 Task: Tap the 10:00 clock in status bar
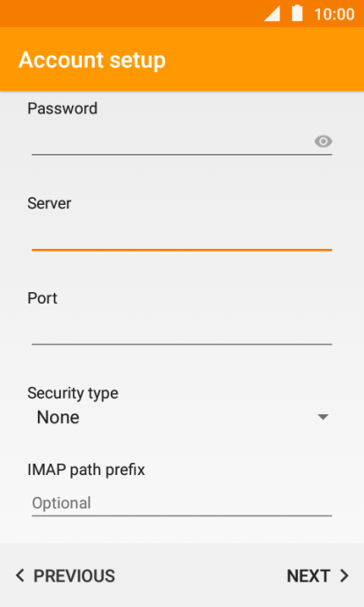point(334,14)
